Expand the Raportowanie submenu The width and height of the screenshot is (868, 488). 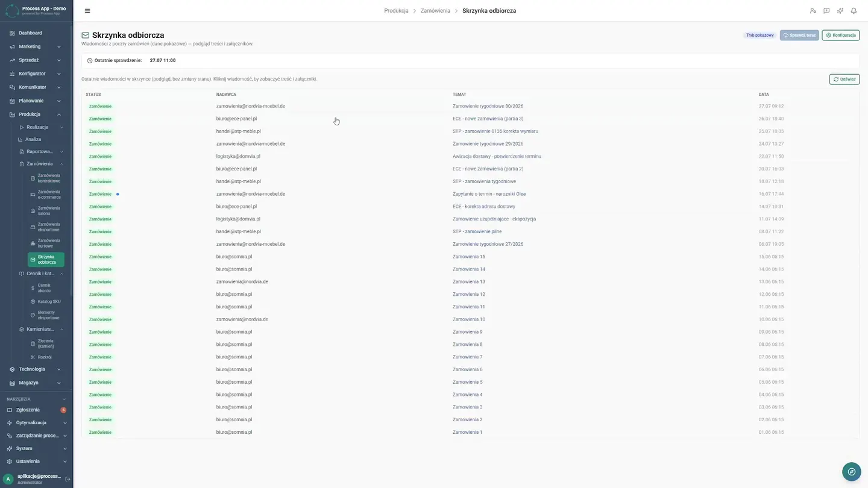(41, 152)
